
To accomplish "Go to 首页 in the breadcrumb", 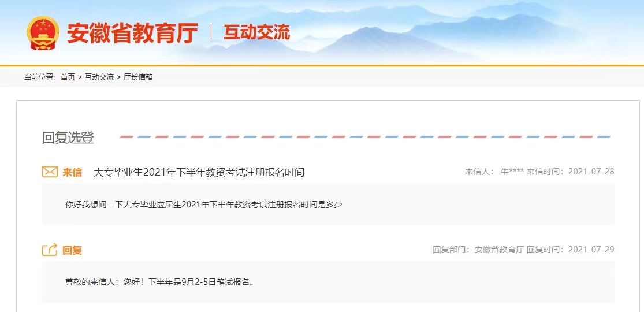I will point(68,77).
